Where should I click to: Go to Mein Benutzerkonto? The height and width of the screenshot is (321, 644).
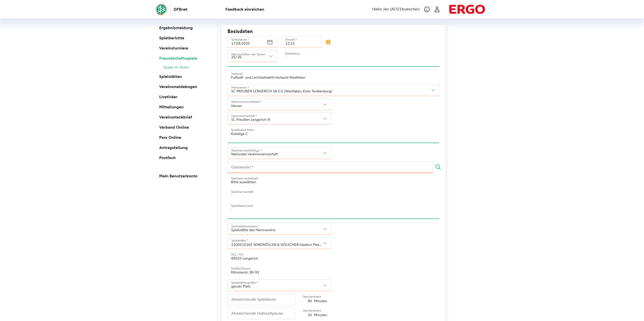point(178,176)
